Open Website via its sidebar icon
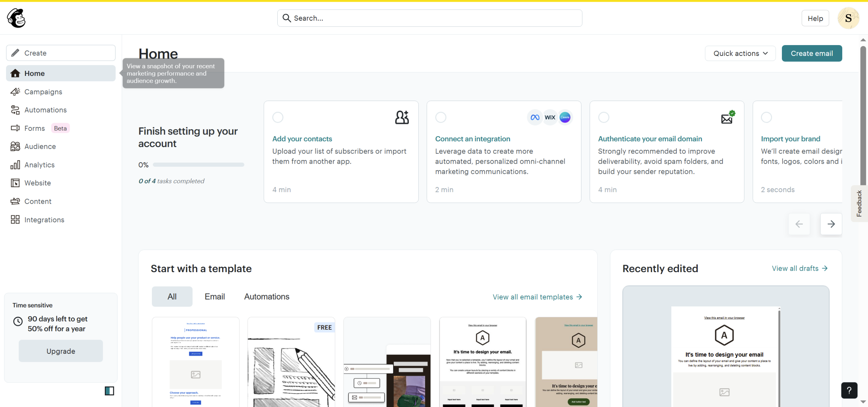This screenshot has width=868, height=407. [x=15, y=183]
